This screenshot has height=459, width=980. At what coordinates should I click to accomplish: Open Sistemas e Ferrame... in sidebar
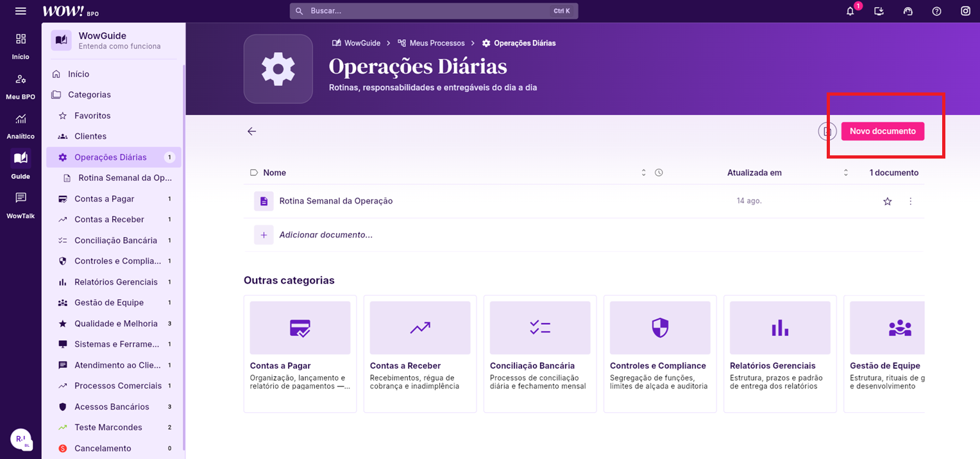tap(113, 344)
